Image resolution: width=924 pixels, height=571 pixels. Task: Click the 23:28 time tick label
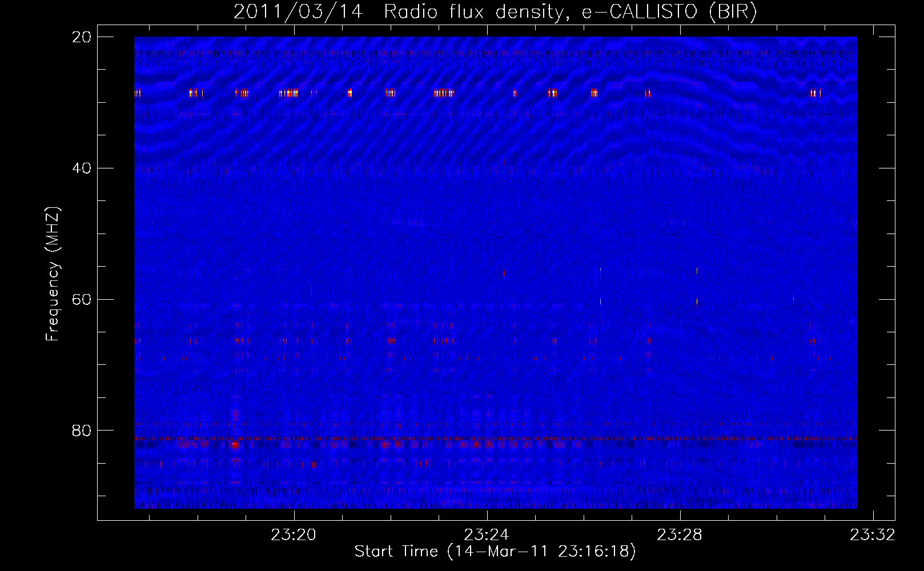pyautogui.click(x=680, y=535)
